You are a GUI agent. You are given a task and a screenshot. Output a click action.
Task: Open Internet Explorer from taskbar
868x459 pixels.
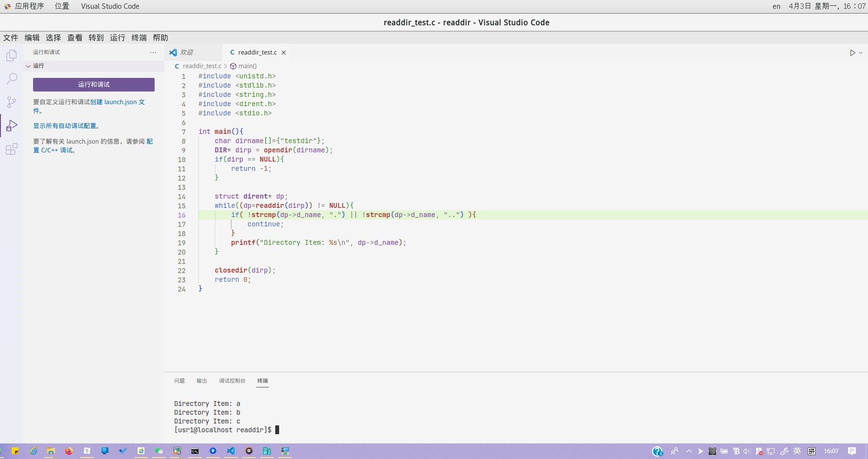tap(33, 451)
